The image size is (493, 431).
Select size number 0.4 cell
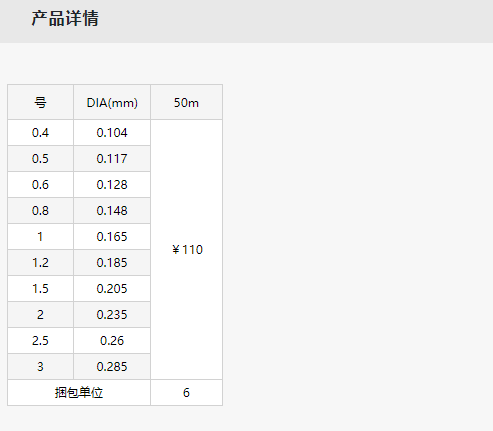point(40,133)
